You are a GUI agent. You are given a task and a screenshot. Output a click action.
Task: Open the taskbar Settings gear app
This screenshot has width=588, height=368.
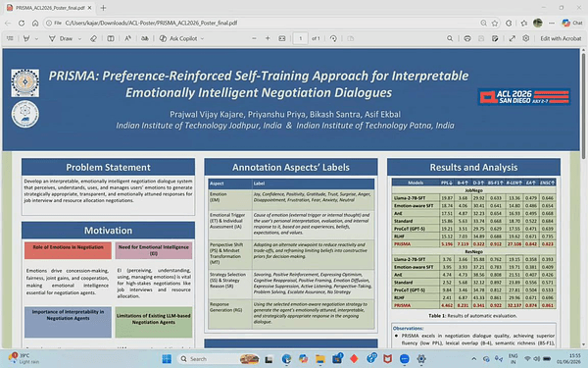point(421,359)
